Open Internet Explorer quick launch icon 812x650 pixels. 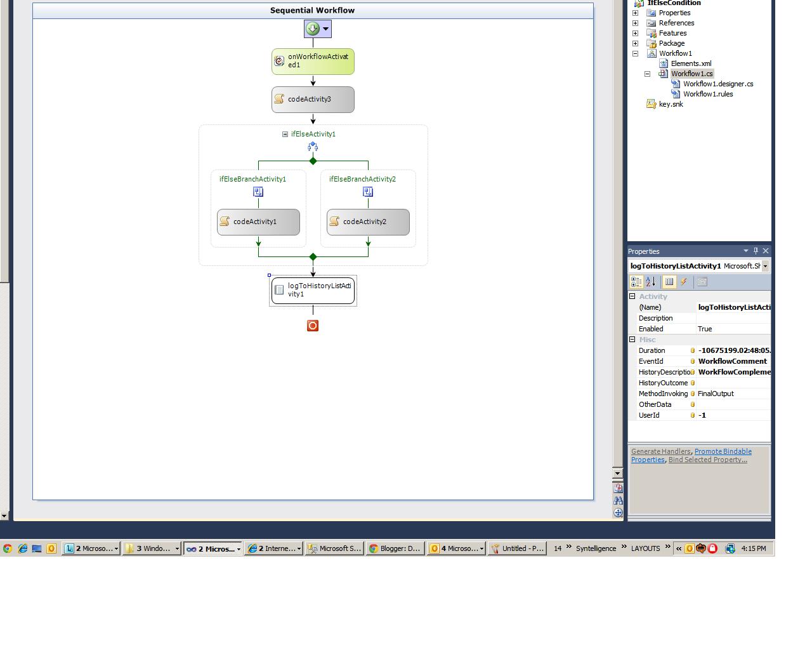pyautogui.click(x=22, y=548)
